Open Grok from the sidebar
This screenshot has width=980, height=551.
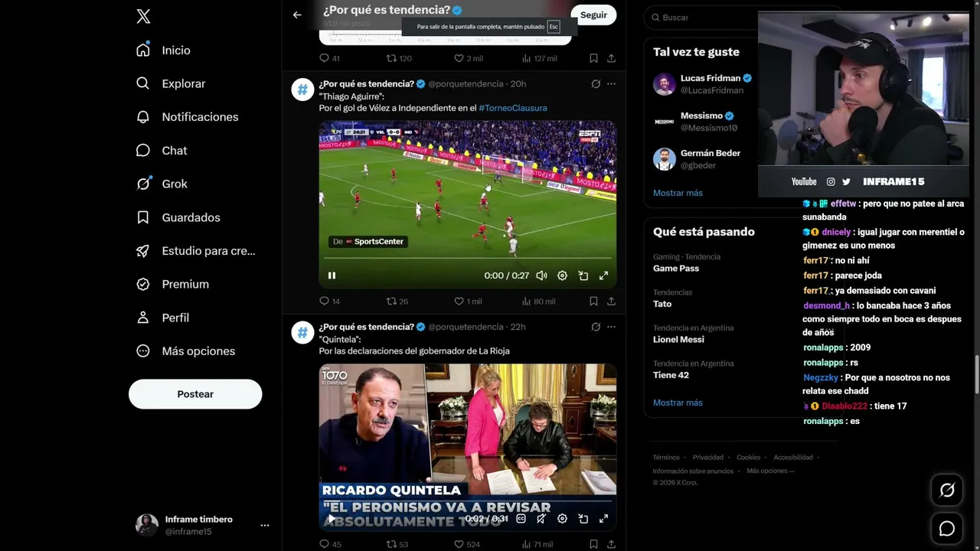161,184
